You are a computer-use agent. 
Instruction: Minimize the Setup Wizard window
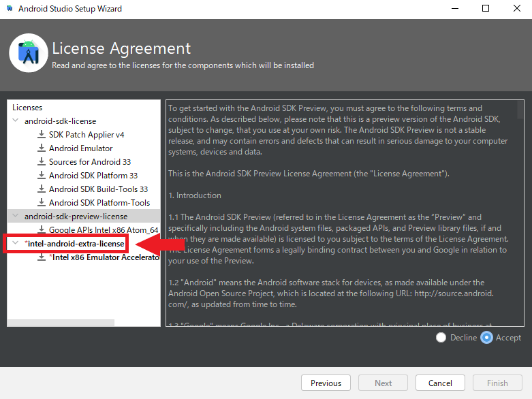point(455,8)
